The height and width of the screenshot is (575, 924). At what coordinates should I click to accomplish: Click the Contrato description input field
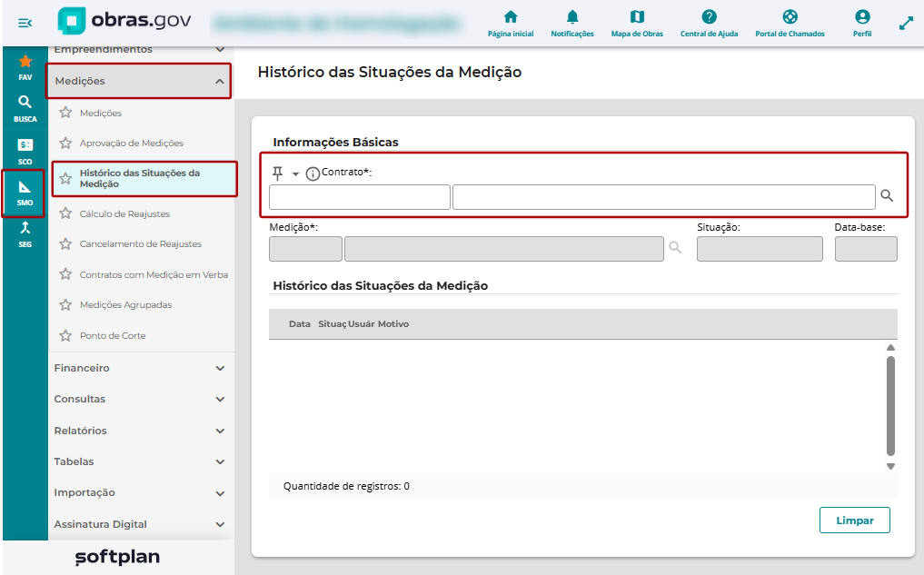pos(663,197)
